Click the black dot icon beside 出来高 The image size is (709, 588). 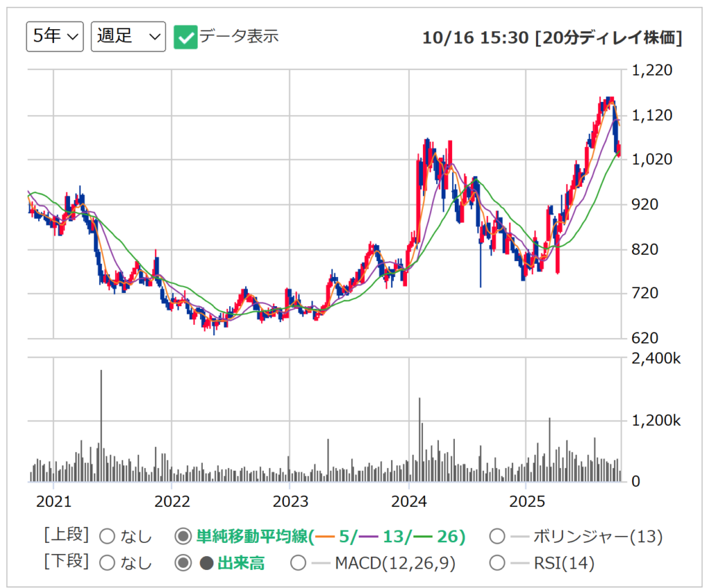coord(206,563)
